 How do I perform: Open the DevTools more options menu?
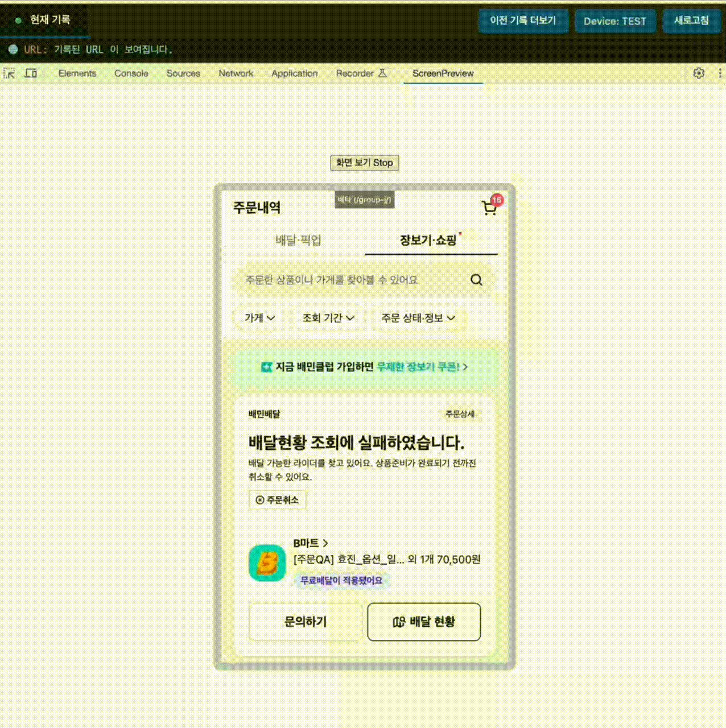[720, 73]
